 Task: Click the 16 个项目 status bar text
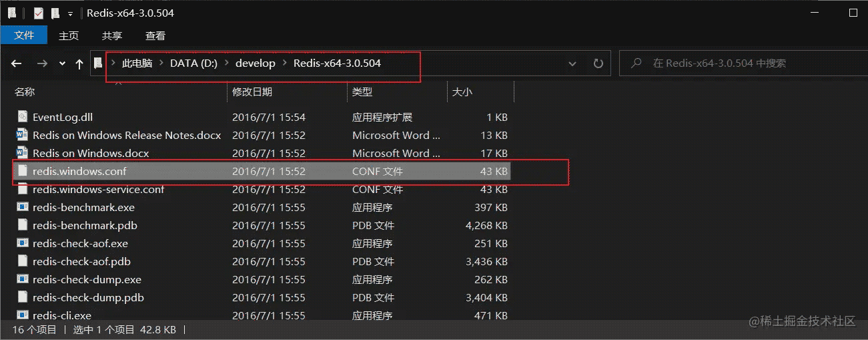(34, 329)
